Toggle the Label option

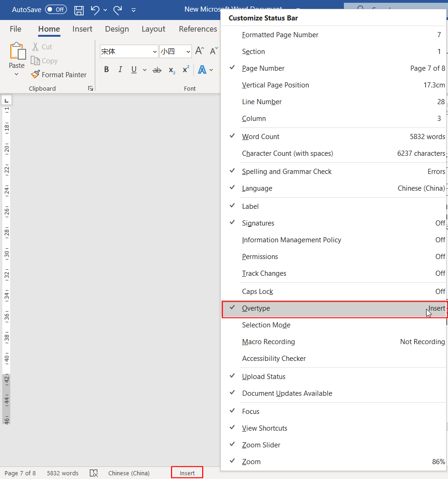(x=334, y=206)
